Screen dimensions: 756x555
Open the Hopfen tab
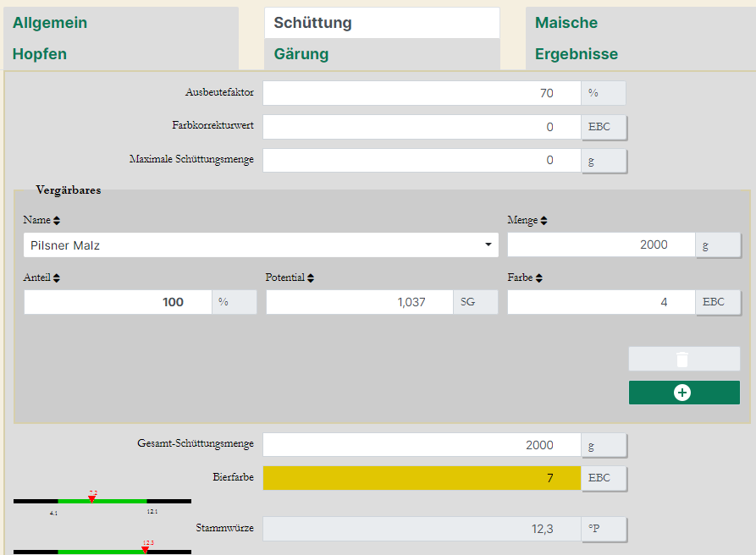(40, 54)
